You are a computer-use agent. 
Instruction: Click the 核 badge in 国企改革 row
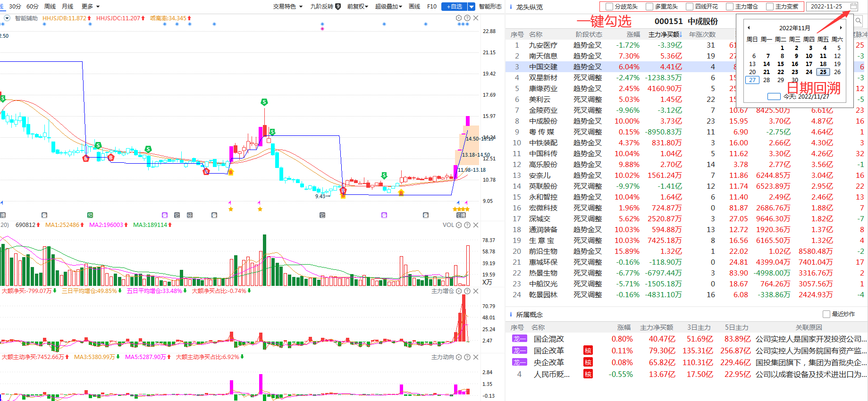(x=588, y=351)
